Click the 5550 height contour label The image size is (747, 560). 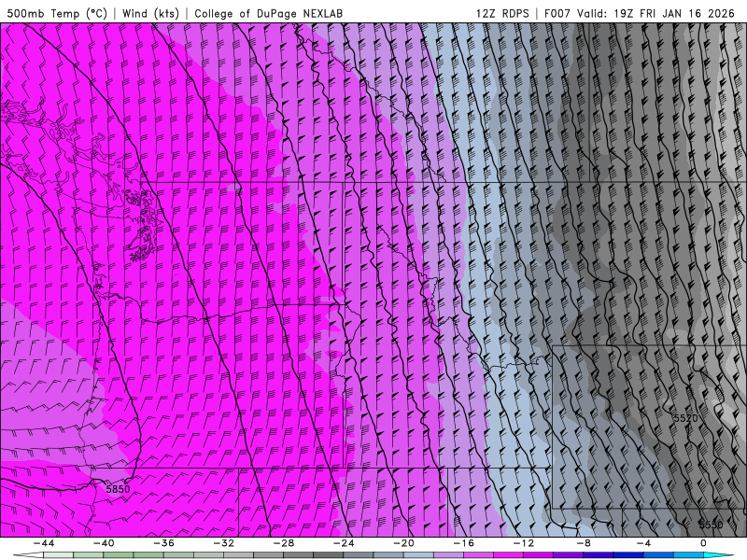coord(711,525)
